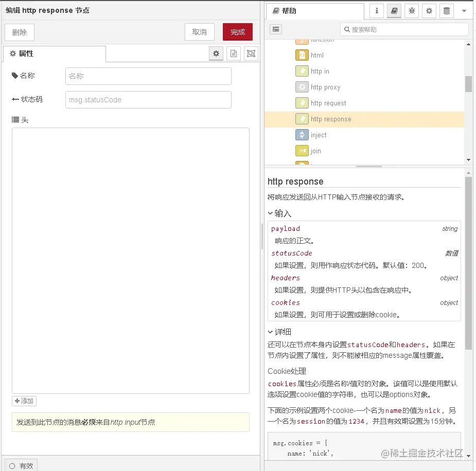Toggle the help topics list icon
The width and height of the screenshot is (476, 471).
(276, 29)
